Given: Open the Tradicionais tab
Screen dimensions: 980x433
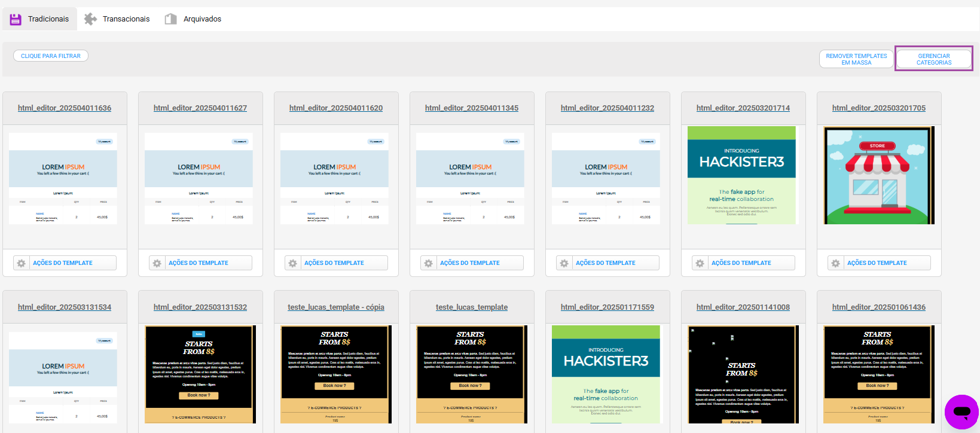Looking at the screenshot, I should [x=39, y=19].
